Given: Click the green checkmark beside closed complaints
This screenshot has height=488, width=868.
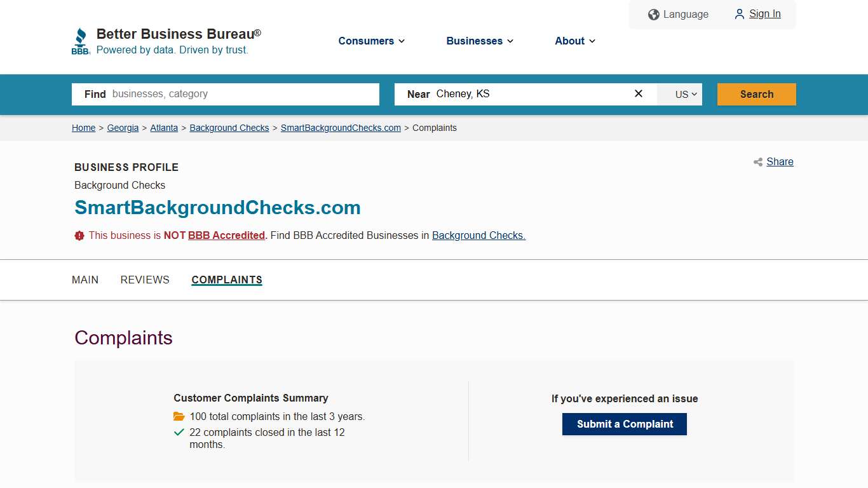Looking at the screenshot, I should 179,432.
